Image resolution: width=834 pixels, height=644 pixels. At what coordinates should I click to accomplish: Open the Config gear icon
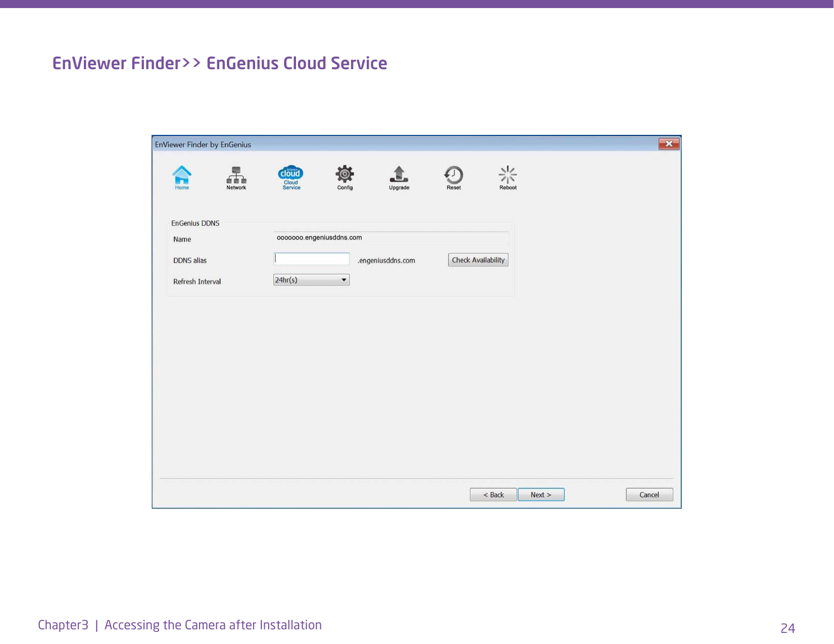point(345,178)
